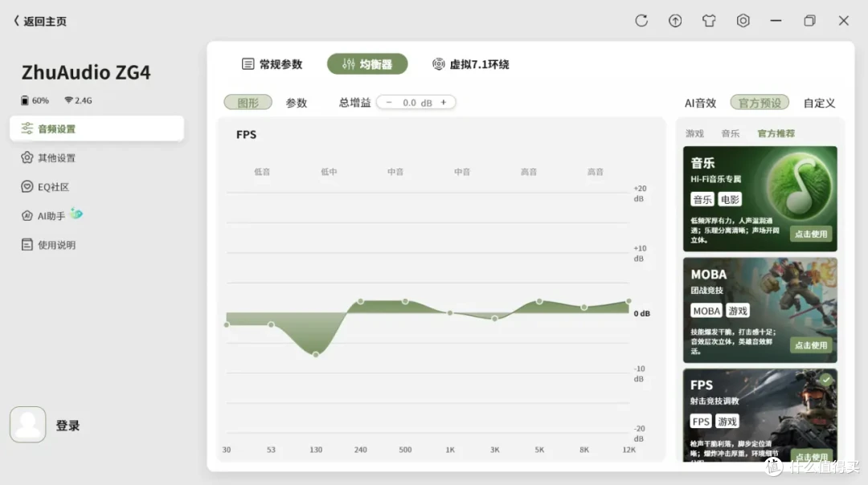Open the hexagon settings icon
Viewport: 868px width, 485px height.
click(743, 20)
